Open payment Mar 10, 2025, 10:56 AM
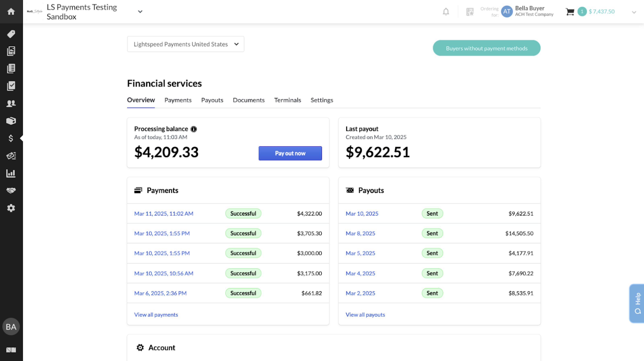The height and width of the screenshot is (361, 644). (163, 273)
